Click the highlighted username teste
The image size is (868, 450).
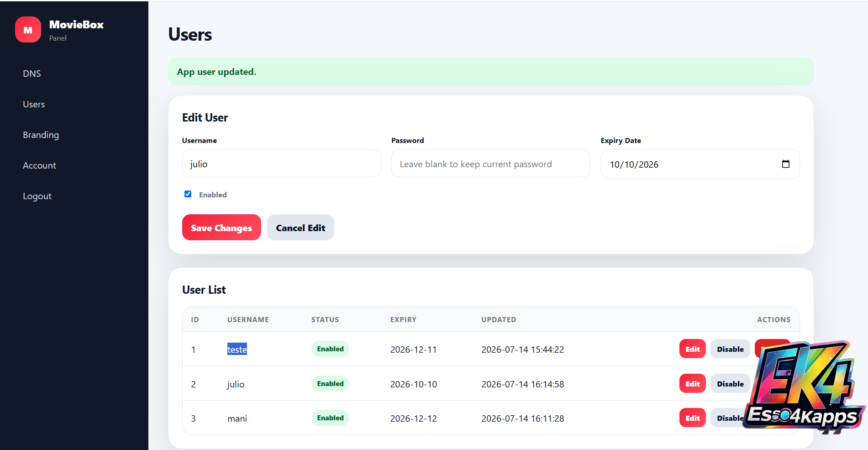pos(237,349)
